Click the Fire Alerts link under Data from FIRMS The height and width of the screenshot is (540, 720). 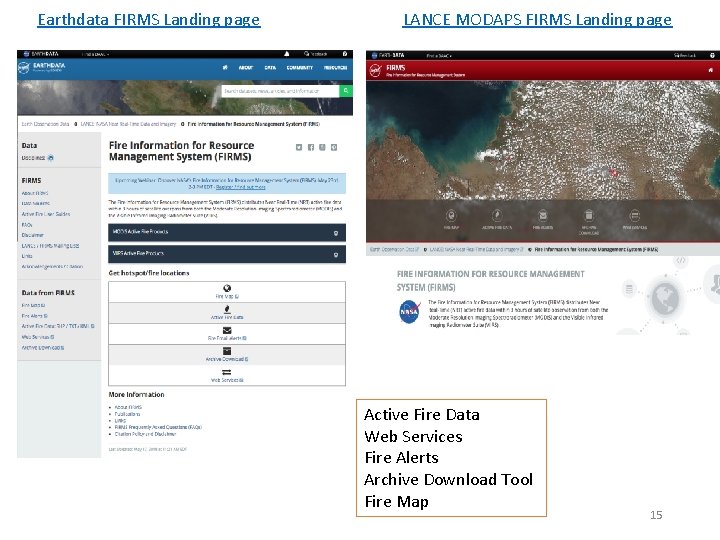34,316
